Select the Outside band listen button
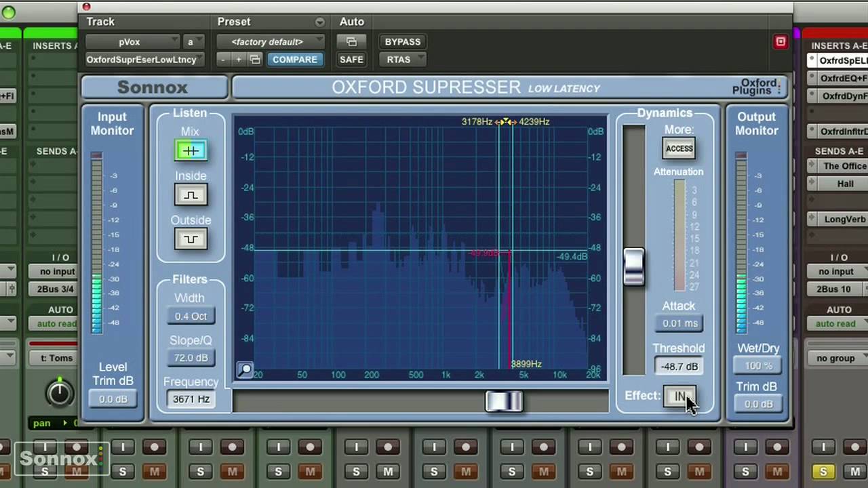The height and width of the screenshot is (488, 868). pos(191,239)
